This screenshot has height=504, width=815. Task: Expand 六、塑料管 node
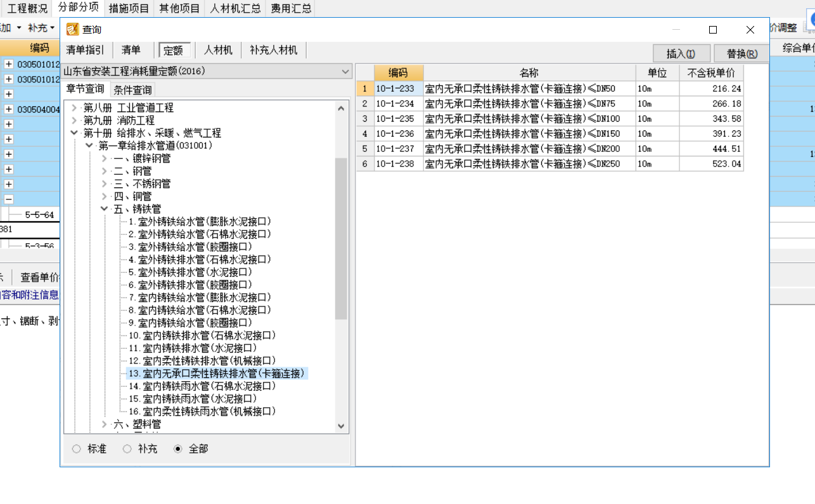click(x=104, y=424)
